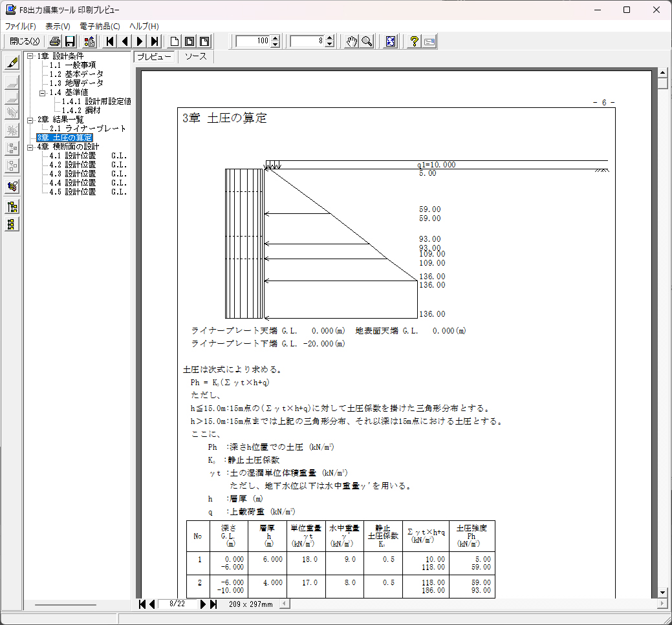Click the 209 x 297mm page size text
Viewport: 672px width, 625px height.
click(251, 604)
